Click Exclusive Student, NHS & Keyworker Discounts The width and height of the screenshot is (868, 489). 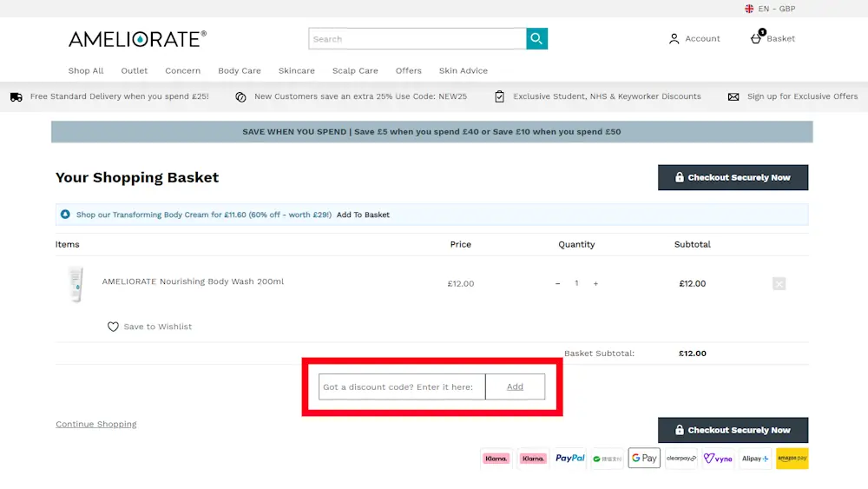pos(607,96)
